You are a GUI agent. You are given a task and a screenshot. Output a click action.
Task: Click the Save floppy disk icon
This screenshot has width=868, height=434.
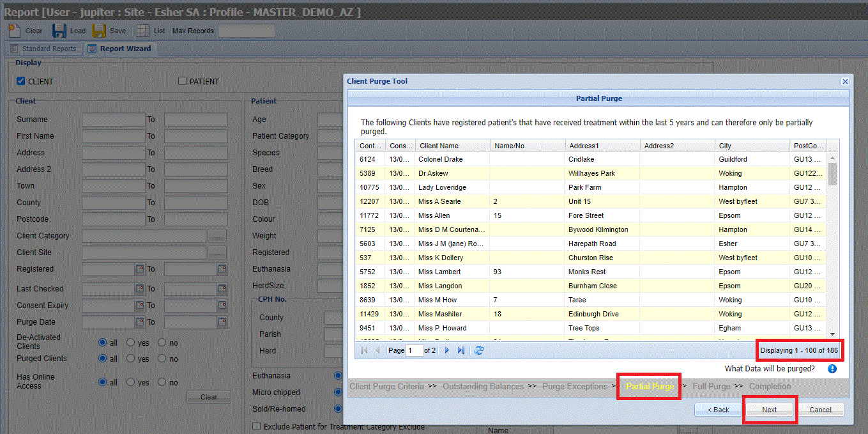pyautogui.click(x=99, y=31)
